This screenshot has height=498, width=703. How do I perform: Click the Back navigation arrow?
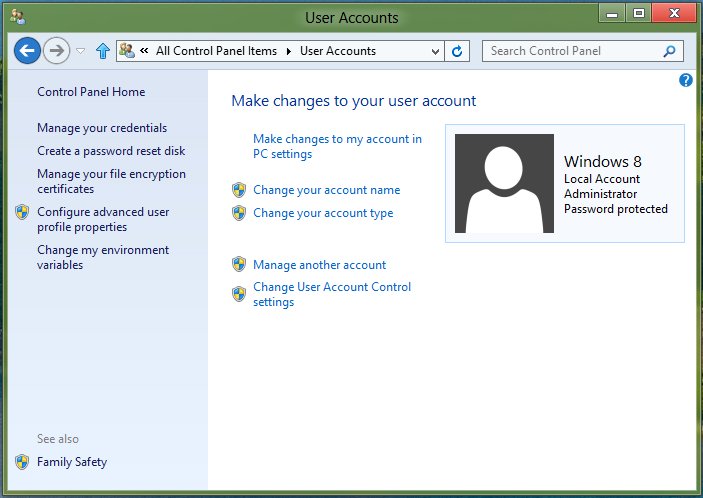(x=27, y=51)
